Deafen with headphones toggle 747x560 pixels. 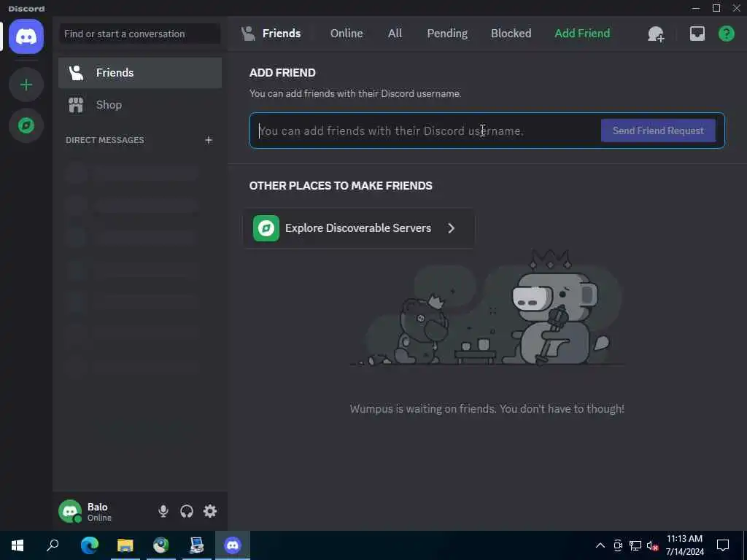click(187, 511)
